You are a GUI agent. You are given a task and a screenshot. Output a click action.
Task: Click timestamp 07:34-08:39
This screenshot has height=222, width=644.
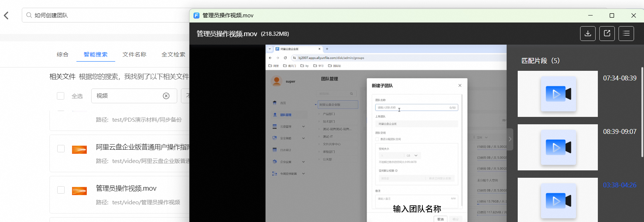pyautogui.click(x=620, y=78)
